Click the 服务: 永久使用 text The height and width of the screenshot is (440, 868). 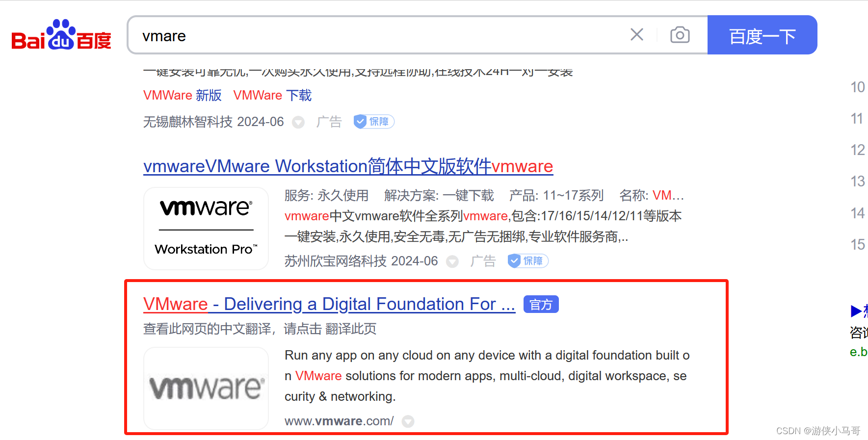tap(326, 195)
